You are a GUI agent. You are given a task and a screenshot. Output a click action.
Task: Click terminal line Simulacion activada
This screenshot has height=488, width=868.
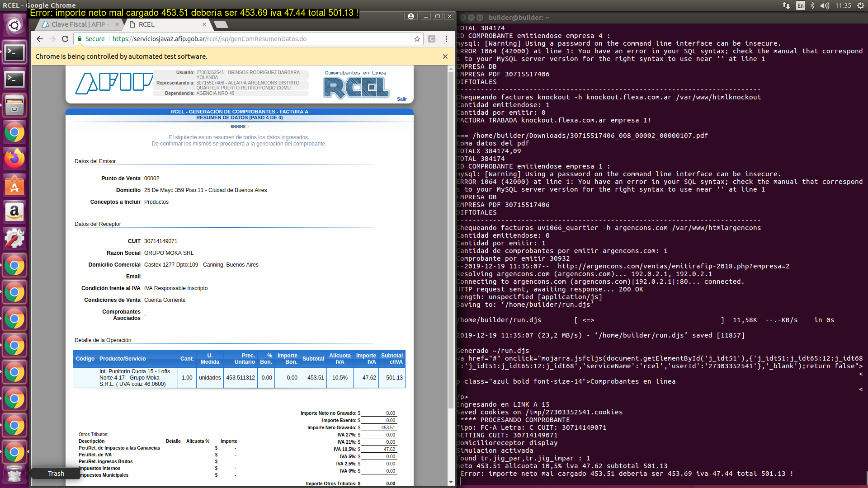(495, 450)
